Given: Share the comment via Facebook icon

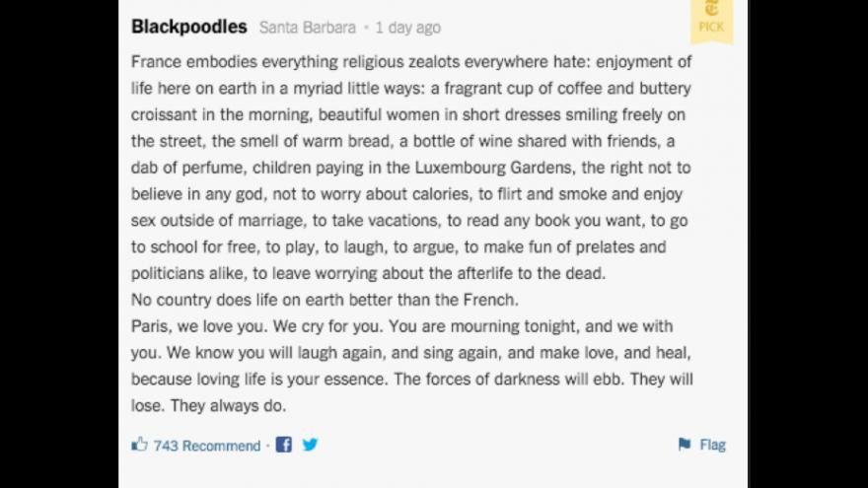Looking at the screenshot, I should 284,445.
